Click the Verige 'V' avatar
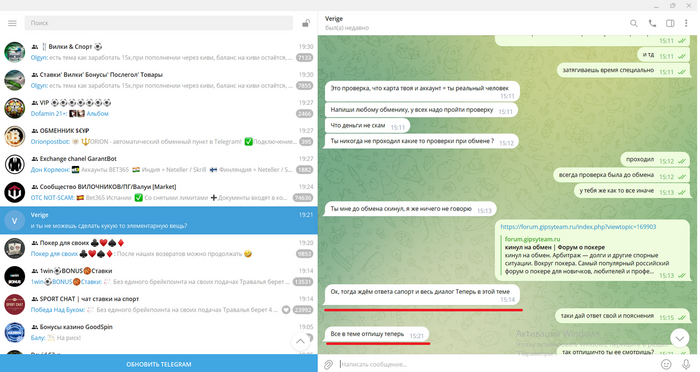700x372 pixels. 15,221
